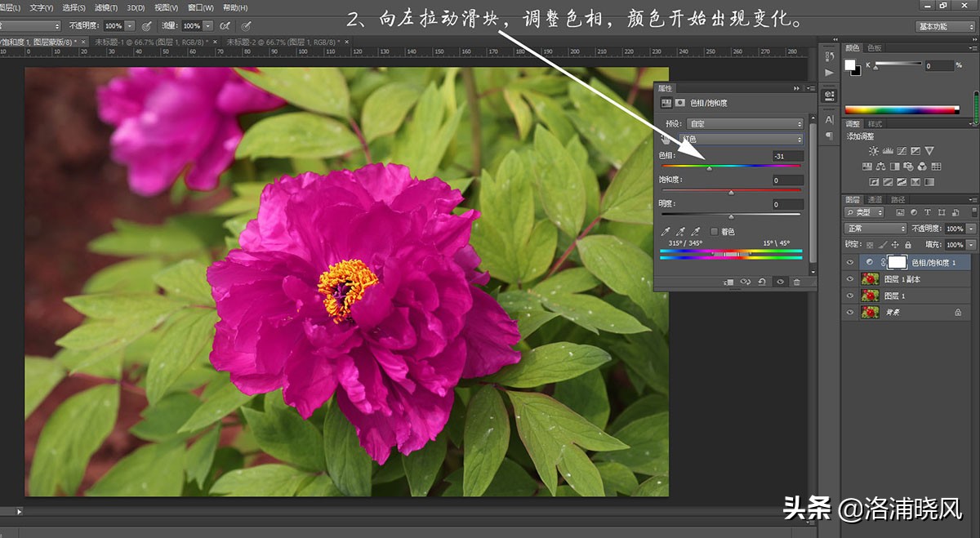Click the Vibrance triangle adjustment icon
Image resolution: width=980 pixels, height=538 pixels.
click(929, 151)
